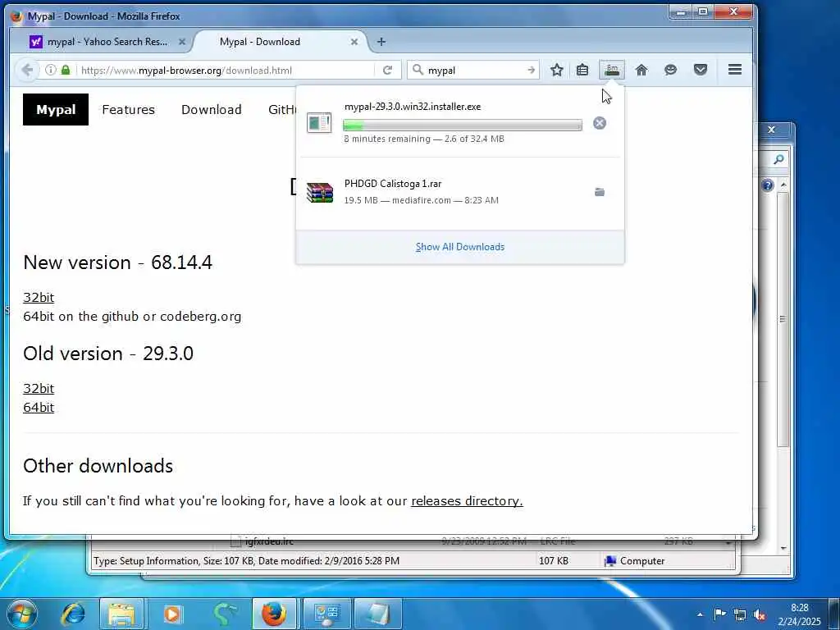This screenshot has width=840, height=630.
Task: Click the background window vertical scrollbar
Action: point(783,319)
